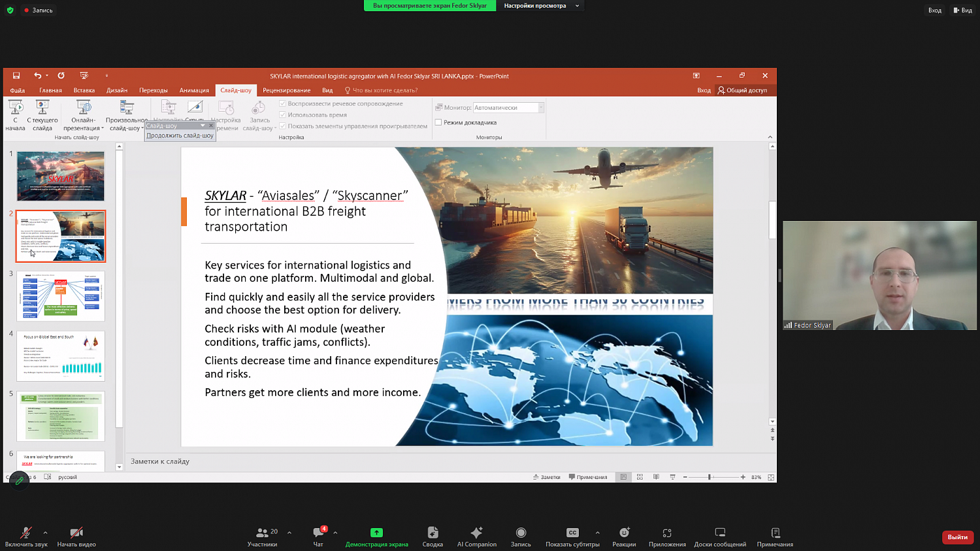Expand Participants options arrow

pyautogui.click(x=289, y=533)
